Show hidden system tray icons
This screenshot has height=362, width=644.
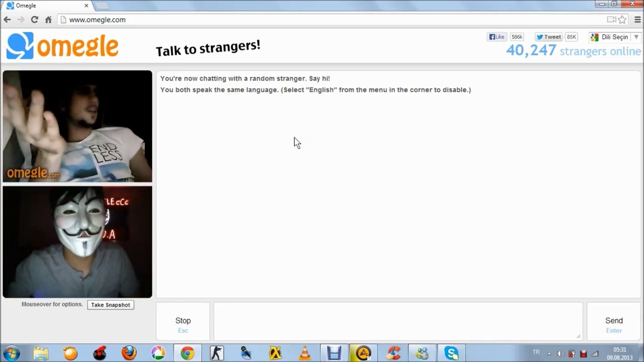549,353
